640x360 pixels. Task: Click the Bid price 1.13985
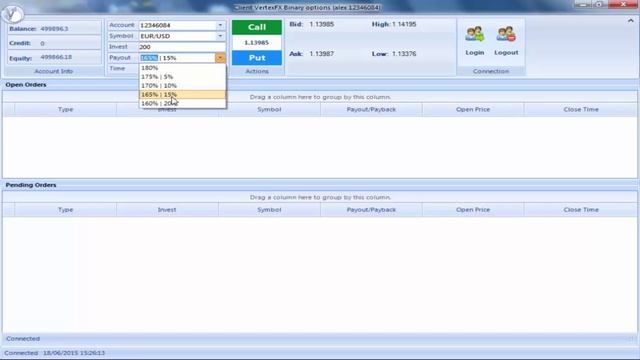(x=322, y=24)
